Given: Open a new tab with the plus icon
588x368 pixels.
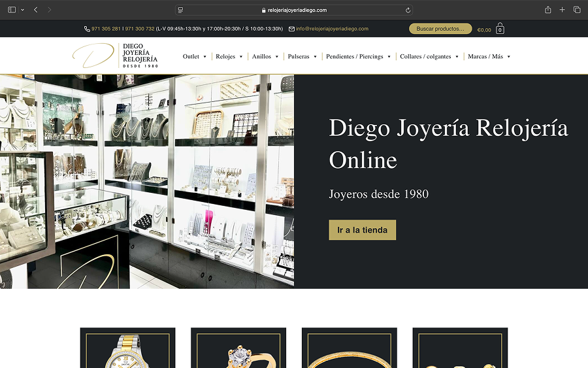Looking at the screenshot, I should coord(562,10).
